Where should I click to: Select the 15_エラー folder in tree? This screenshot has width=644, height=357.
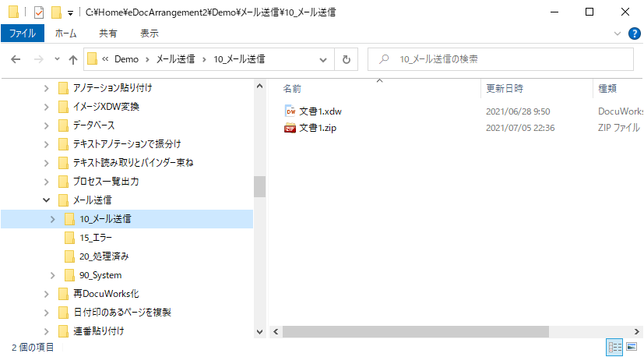[96, 238]
